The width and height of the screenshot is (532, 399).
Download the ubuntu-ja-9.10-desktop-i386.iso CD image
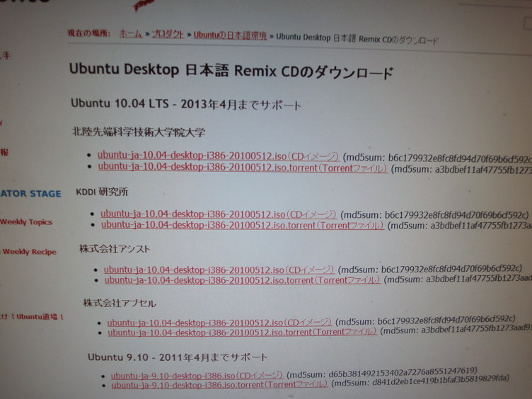click(197, 376)
